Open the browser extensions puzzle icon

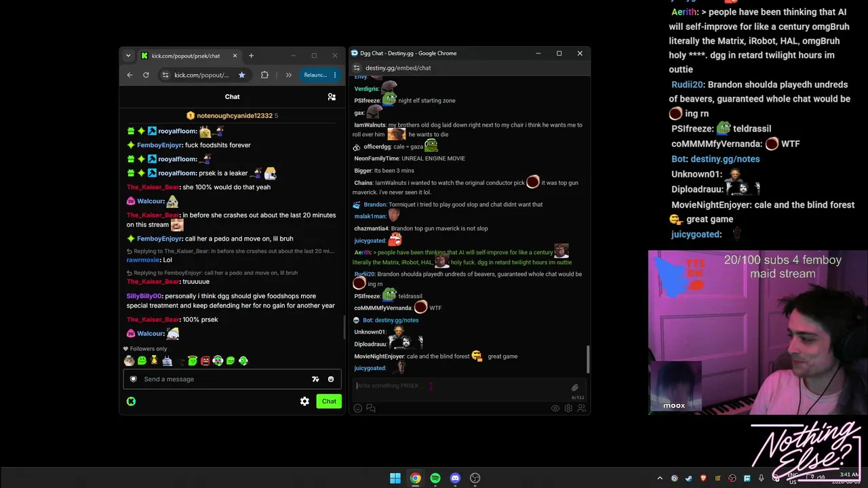264,75
